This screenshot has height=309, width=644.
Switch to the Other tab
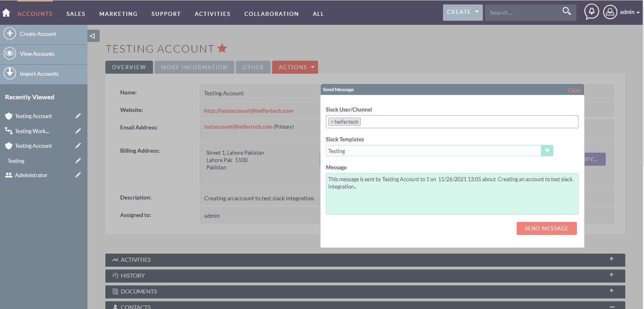click(x=253, y=67)
